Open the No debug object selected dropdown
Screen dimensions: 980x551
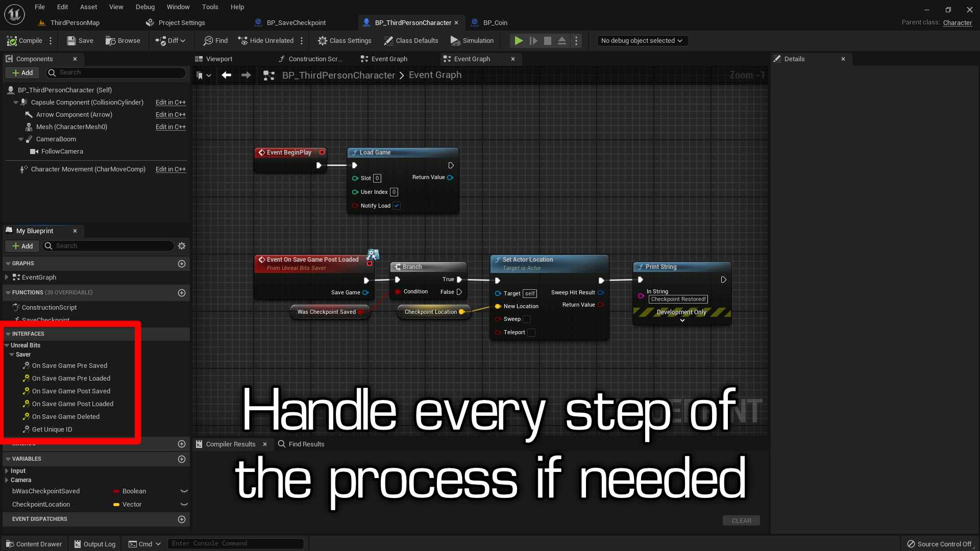(642, 40)
